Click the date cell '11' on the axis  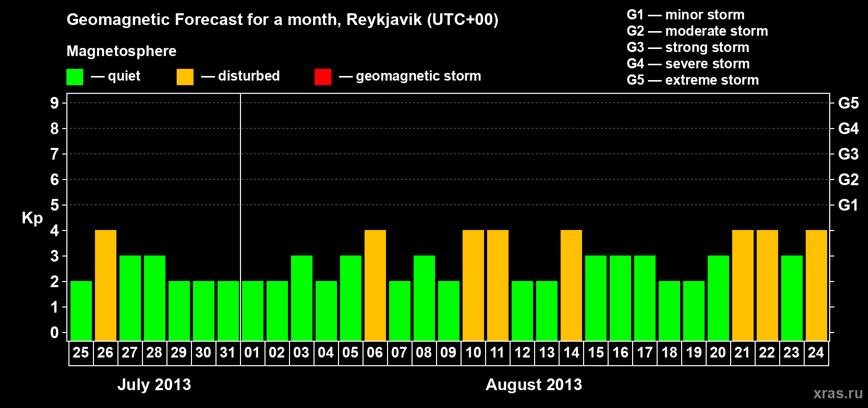pos(497,353)
